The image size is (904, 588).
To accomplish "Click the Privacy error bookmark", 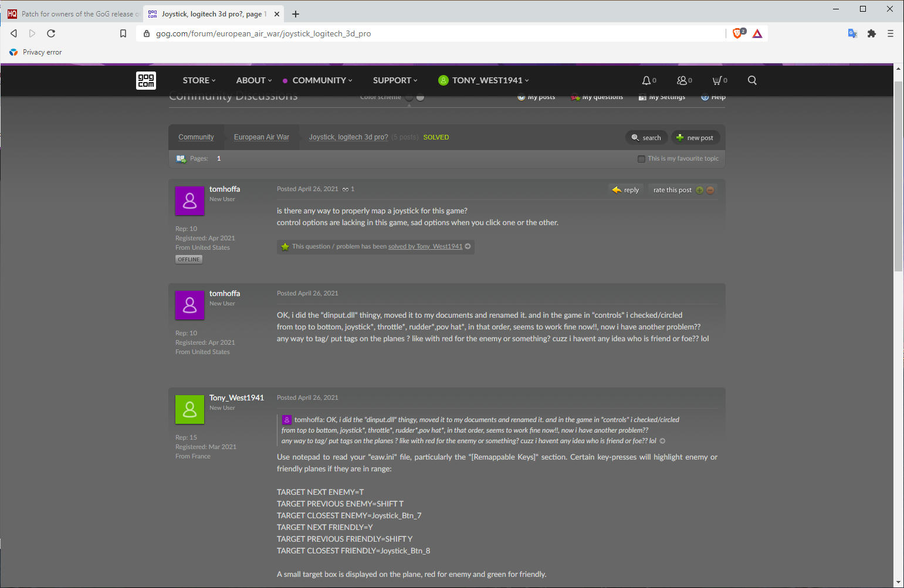I will point(35,52).
